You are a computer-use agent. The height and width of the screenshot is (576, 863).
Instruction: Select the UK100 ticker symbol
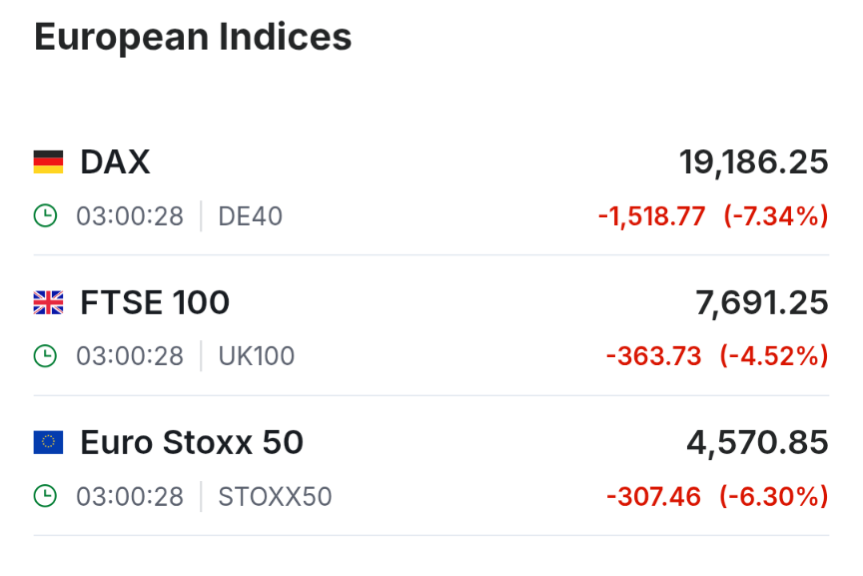click(256, 356)
